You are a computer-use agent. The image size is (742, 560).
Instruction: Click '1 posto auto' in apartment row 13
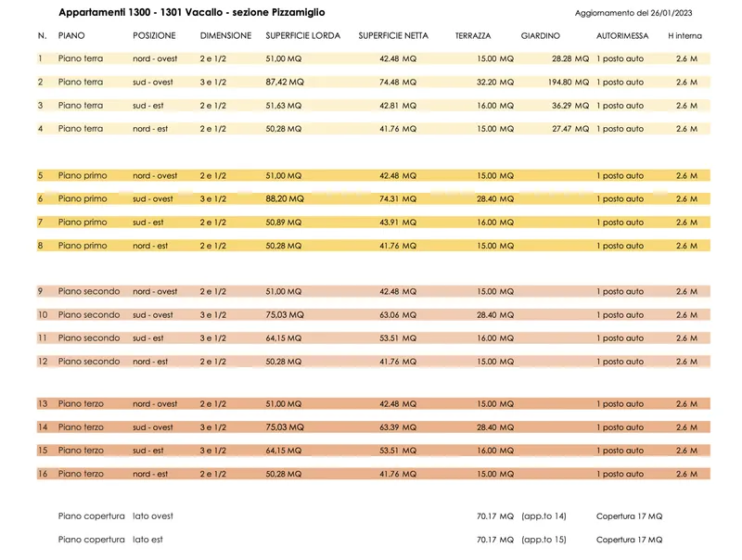pos(620,404)
